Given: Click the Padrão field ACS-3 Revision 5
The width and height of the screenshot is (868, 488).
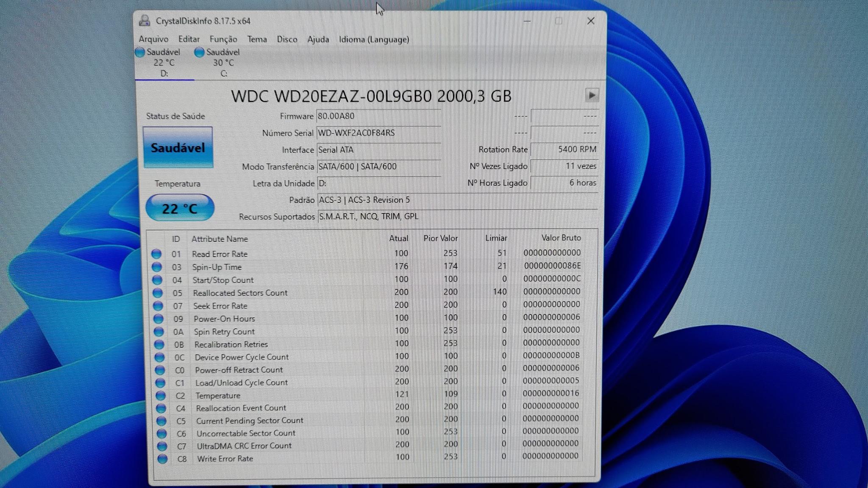Looking at the screenshot, I should [458, 200].
